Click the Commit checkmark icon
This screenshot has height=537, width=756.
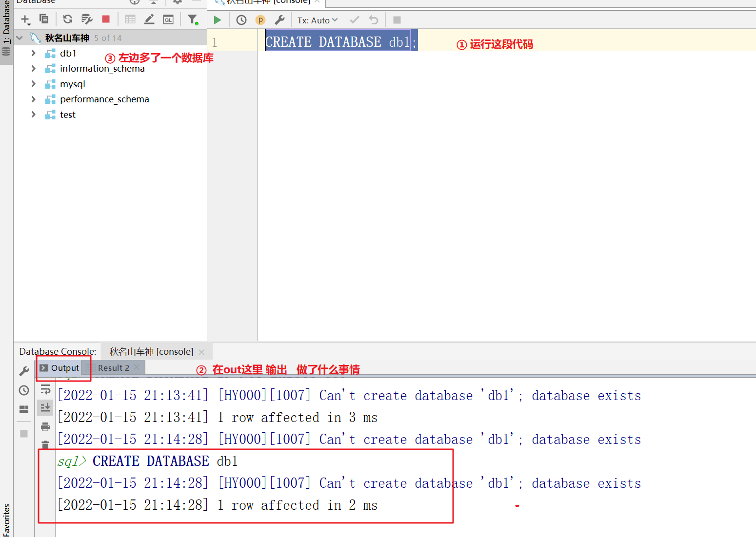355,20
